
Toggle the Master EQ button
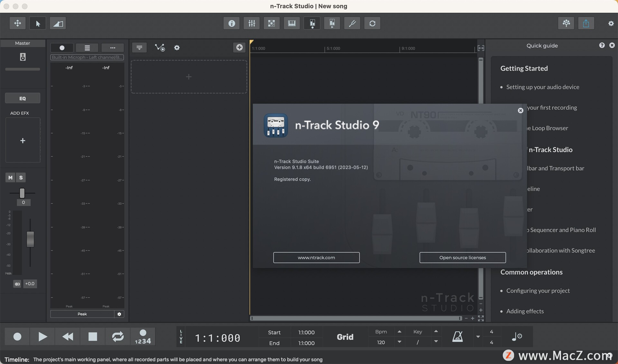point(23,98)
